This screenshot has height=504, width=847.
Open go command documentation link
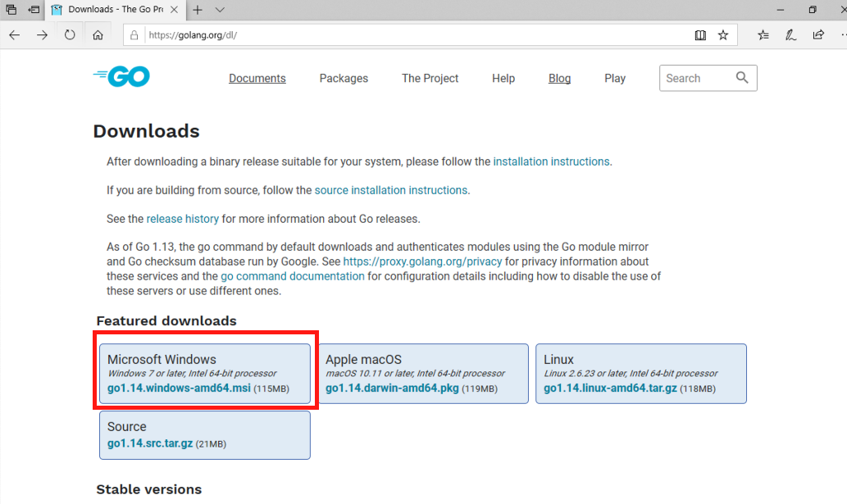(x=292, y=275)
